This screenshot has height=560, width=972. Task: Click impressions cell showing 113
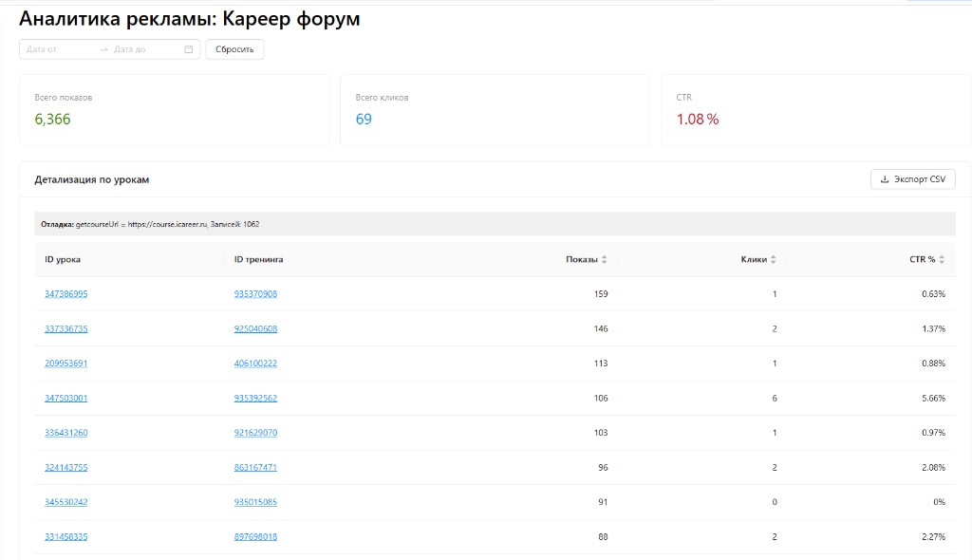click(601, 364)
